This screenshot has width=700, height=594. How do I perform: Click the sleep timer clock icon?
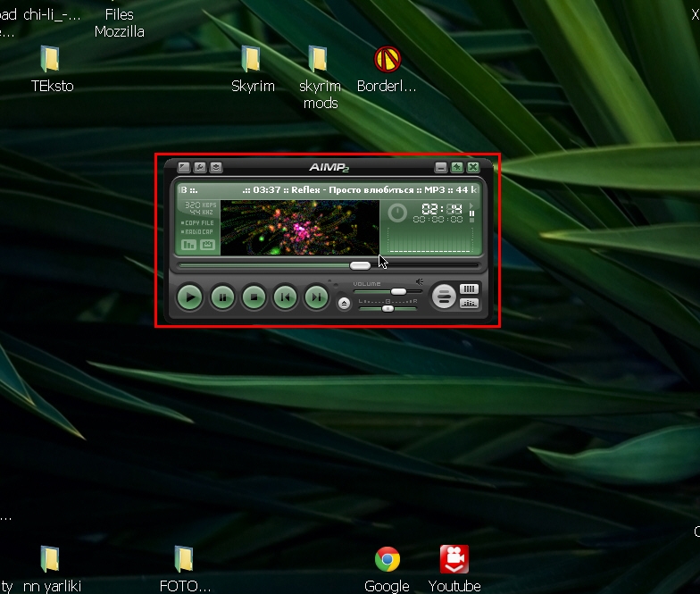[x=397, y=213]
